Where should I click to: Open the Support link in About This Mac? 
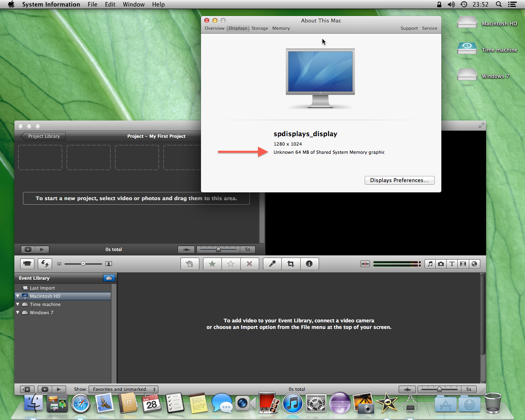[409, 28]
